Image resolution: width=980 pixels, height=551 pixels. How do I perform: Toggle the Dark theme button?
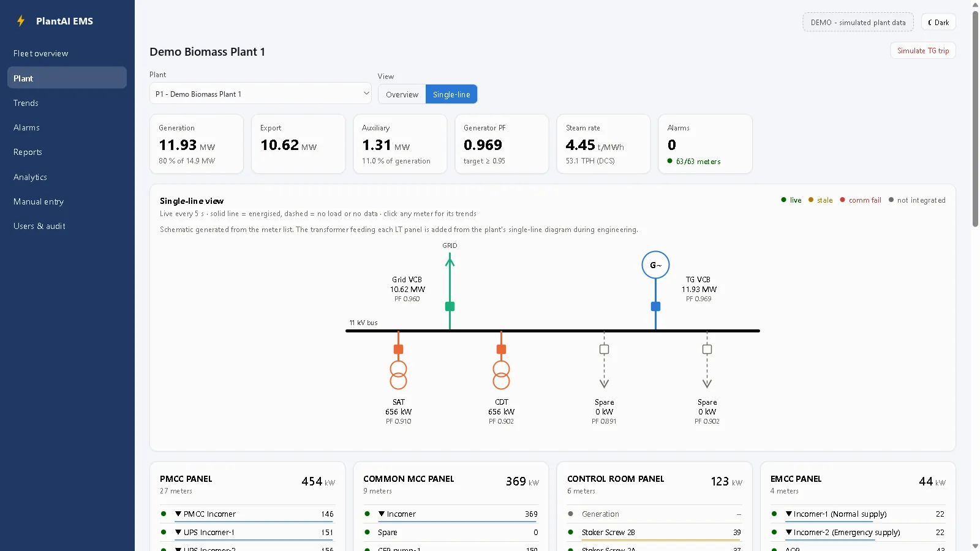[938, 23]
